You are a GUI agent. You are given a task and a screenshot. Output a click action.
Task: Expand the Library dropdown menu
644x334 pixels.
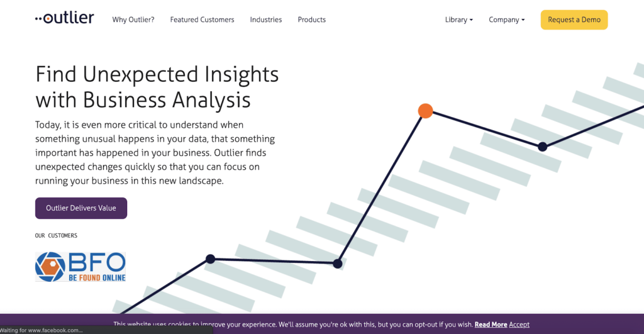pyautogui.click(x=459, y=19)
